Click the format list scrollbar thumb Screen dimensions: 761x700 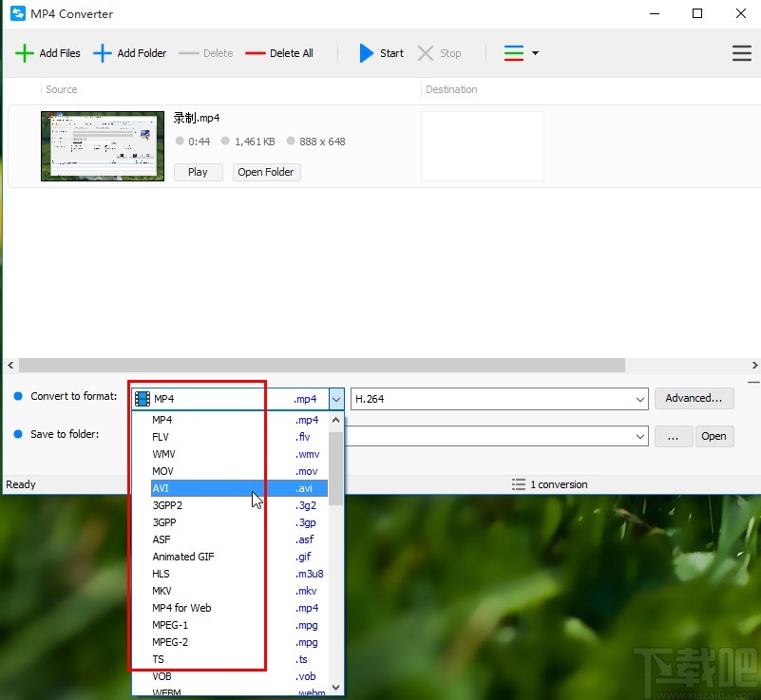pyautogui.click(x=336, y=468)
